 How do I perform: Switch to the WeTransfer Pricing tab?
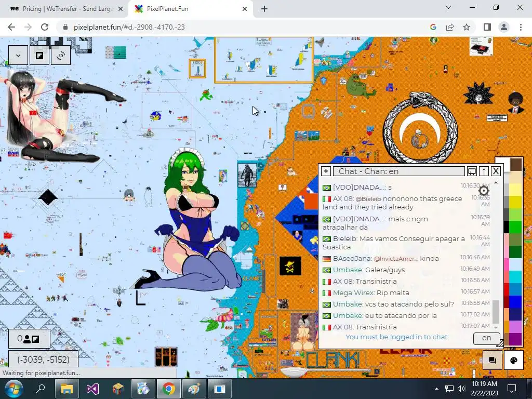click(64, 9)
